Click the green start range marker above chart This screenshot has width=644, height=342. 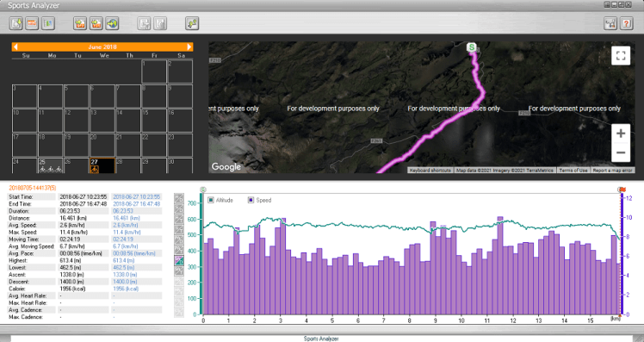tap(202, 190)
